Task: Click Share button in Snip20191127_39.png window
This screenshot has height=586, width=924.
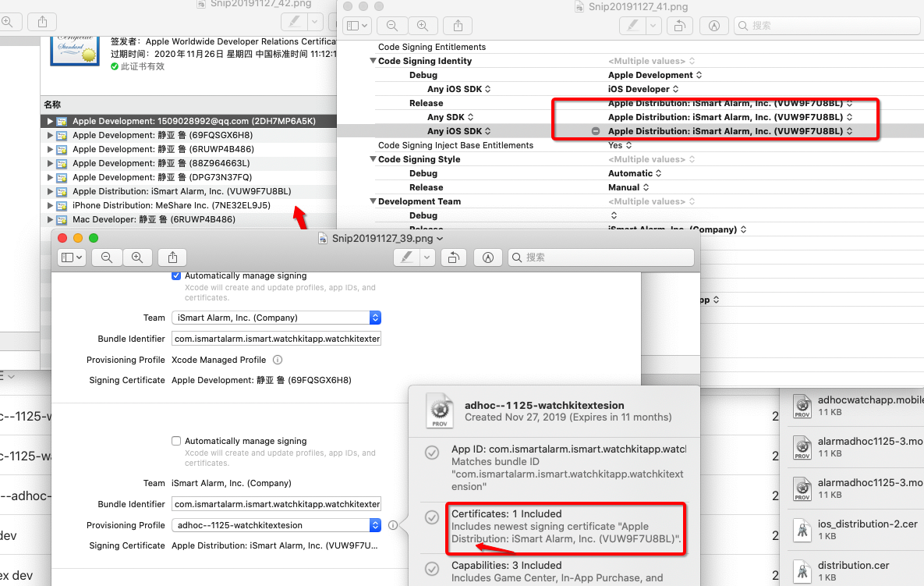Action: pos(172,257)
